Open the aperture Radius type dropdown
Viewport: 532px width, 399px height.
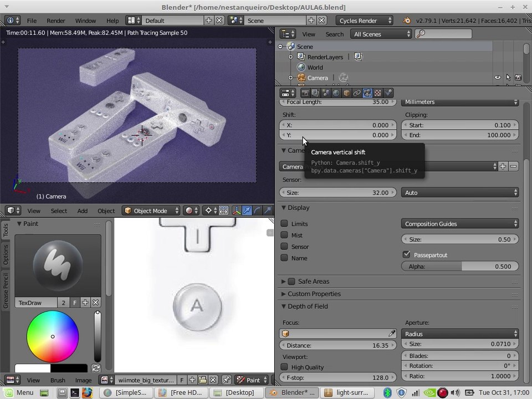click(x=460, y=334)
